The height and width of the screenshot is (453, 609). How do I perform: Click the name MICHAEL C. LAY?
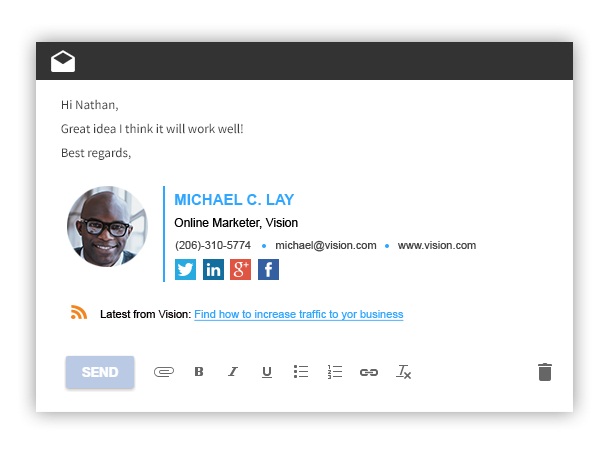234,200
